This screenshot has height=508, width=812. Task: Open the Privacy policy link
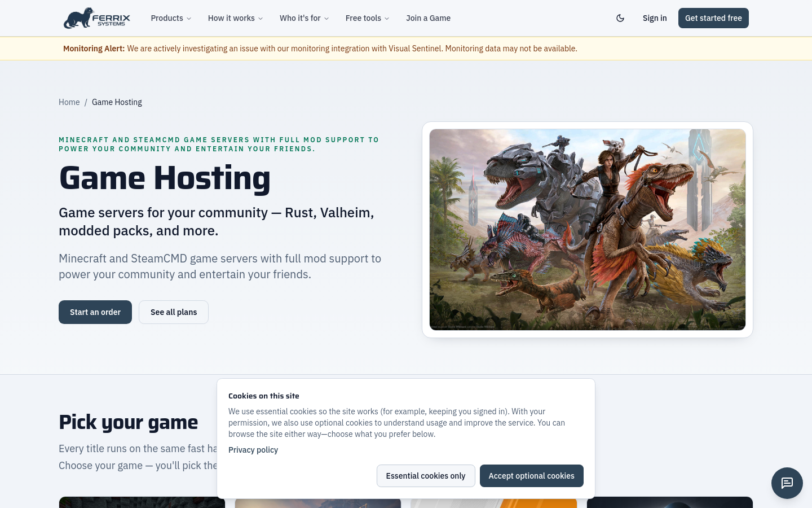click(x=253, y=450)
